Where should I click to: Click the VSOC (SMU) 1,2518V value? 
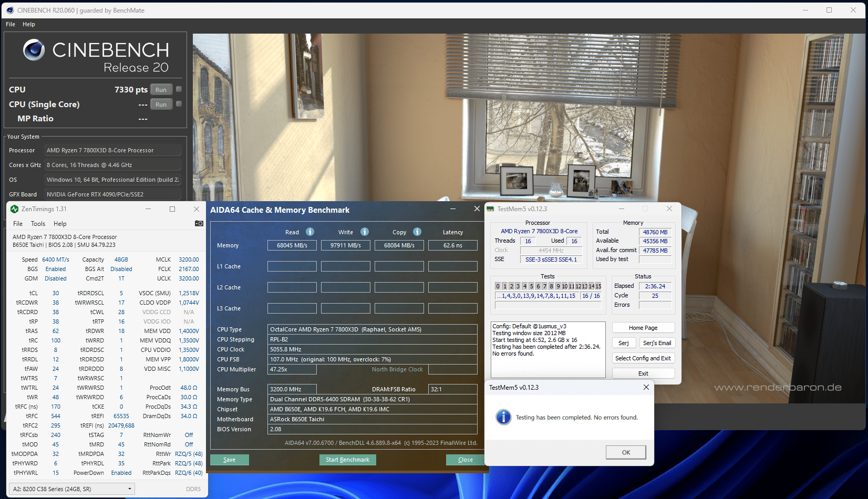(x=189, y=293)
